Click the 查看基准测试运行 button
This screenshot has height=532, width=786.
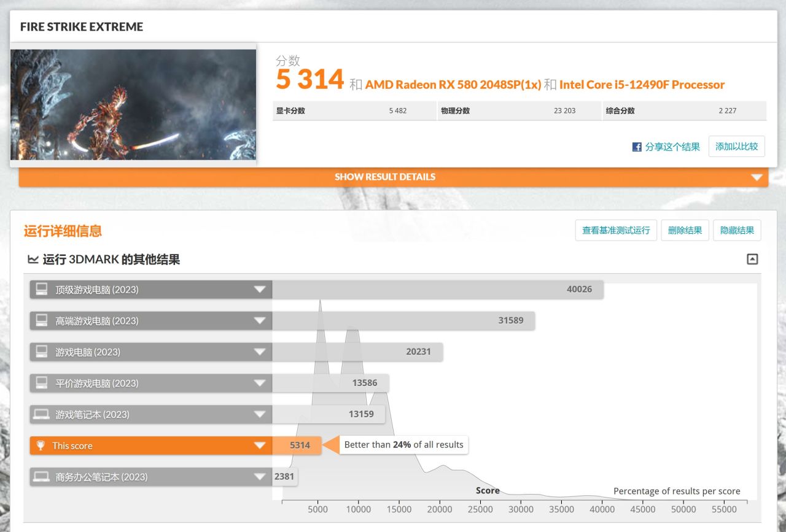[x=616, y=230]
